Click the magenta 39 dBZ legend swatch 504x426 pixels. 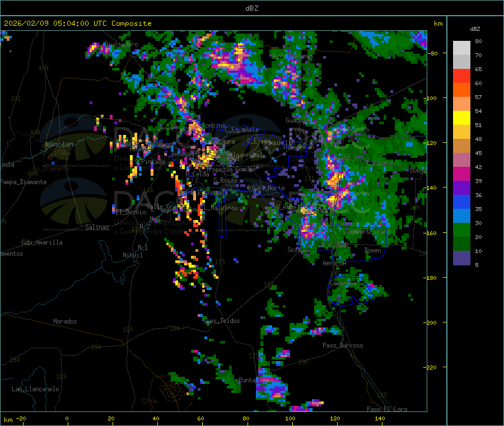click(x=461, y=174)
